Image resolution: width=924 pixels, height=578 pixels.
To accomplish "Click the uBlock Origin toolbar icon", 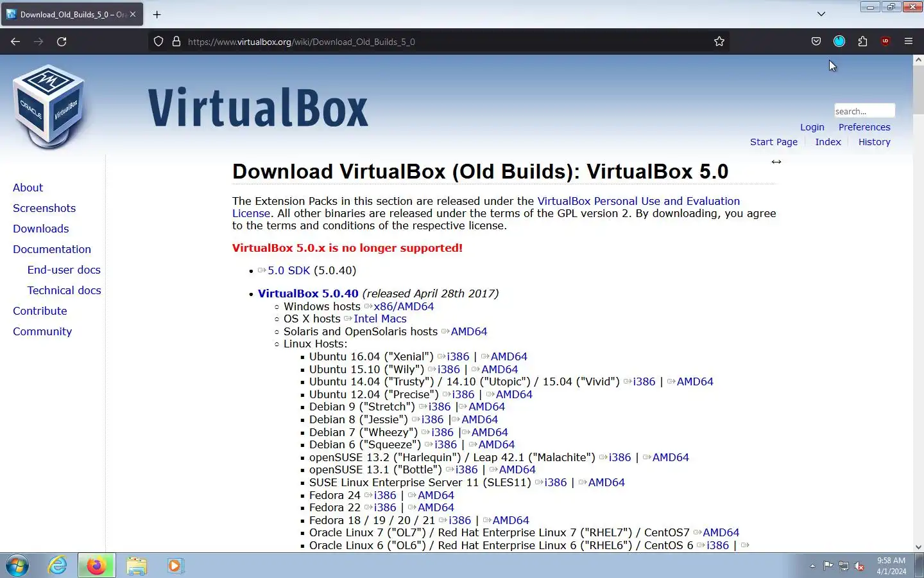I will coord(886,41).
